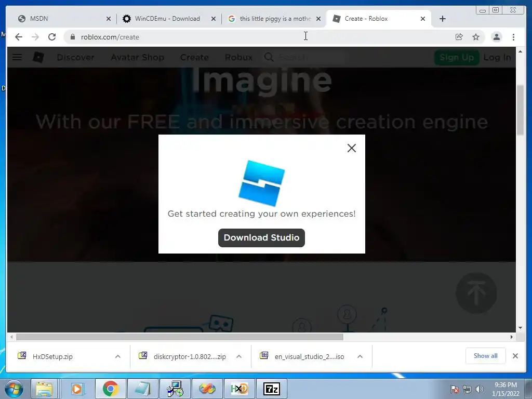
Task: Open the Chrome profile menu
Action: 496,37
